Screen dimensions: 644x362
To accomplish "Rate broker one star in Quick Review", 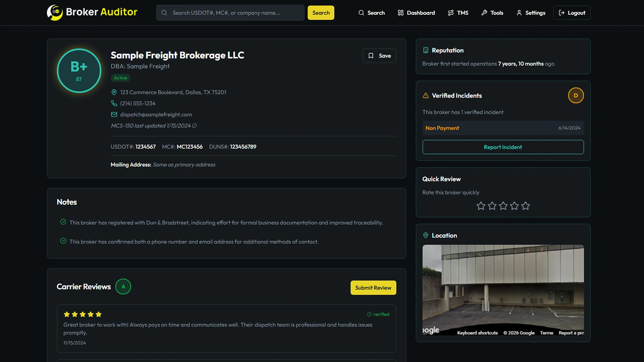I will pos(481,206).
